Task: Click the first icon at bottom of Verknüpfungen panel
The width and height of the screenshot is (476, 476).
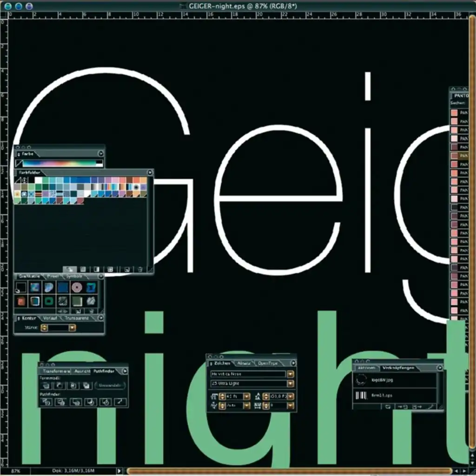Action: (388, 407)
